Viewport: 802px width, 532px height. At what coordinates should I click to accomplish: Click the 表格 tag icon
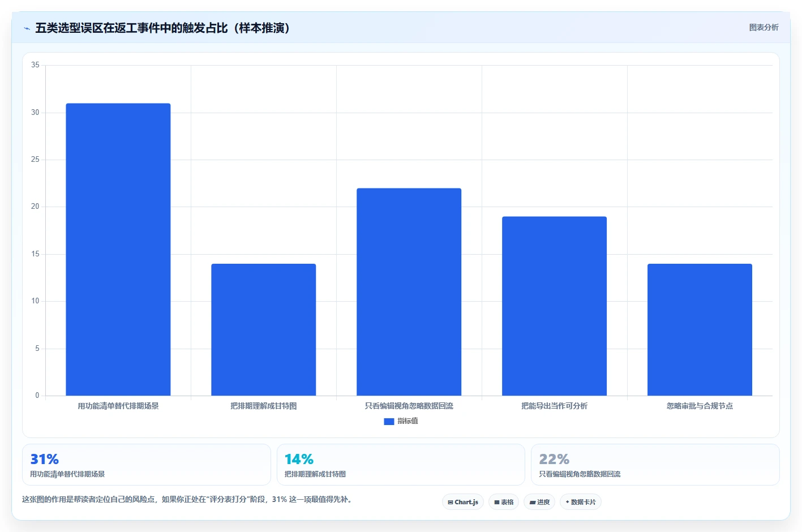click(497, 503)
